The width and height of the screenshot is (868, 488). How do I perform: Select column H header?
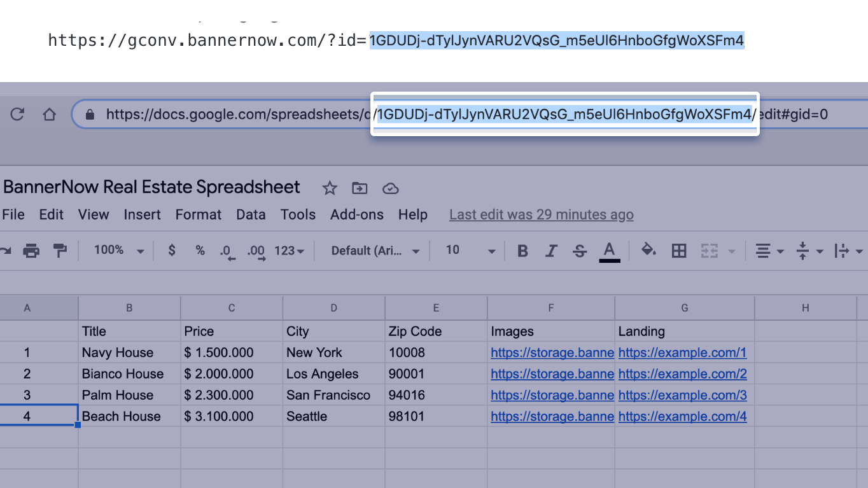(806, 308)
